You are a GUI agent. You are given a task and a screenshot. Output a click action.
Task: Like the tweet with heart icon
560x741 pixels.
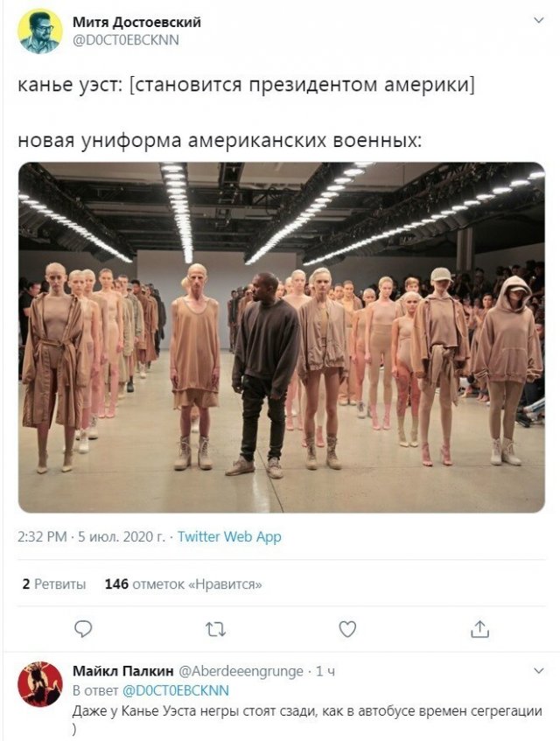[347, 629]
